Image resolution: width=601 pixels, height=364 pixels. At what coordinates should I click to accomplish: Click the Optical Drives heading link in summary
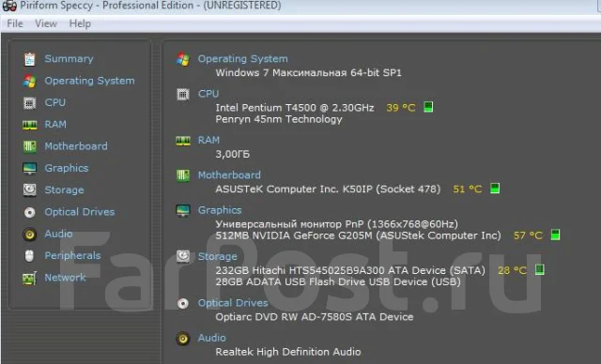tap(233, 303)
